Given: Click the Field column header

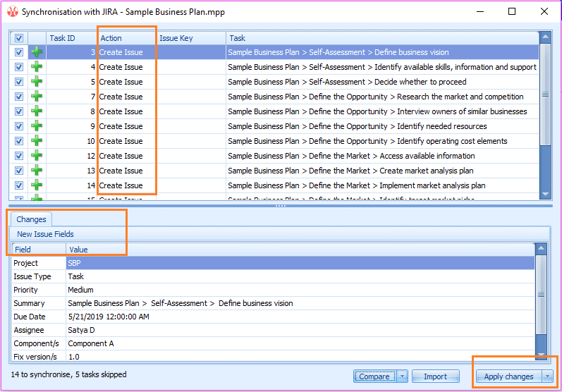Looking at the screenshot, I should point(39,250).
